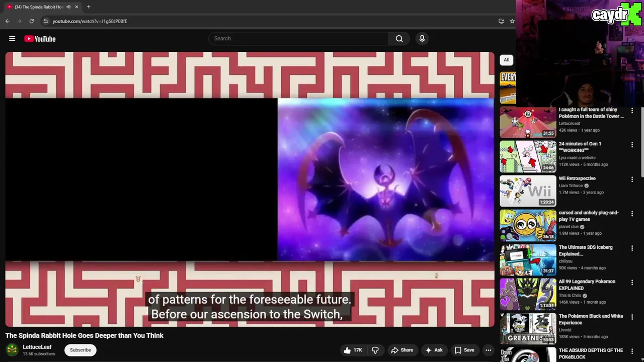Screen dimensions: 644x362
Task: Activate voice search microphone
Action: (422, 39)
